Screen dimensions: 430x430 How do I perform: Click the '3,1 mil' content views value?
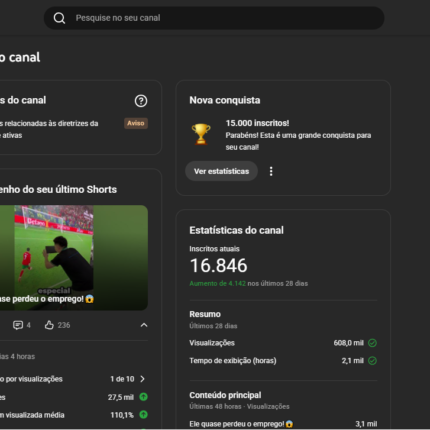[366, 424]
